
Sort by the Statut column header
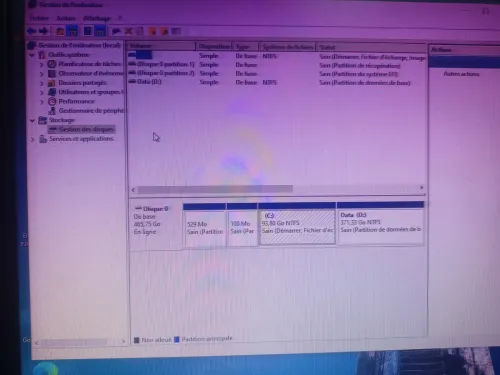371,47
